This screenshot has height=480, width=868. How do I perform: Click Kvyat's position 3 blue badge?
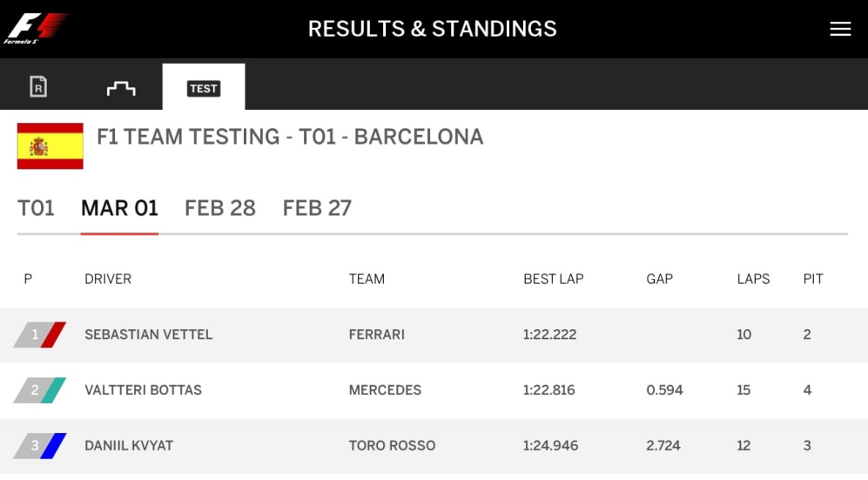point(40,446)
